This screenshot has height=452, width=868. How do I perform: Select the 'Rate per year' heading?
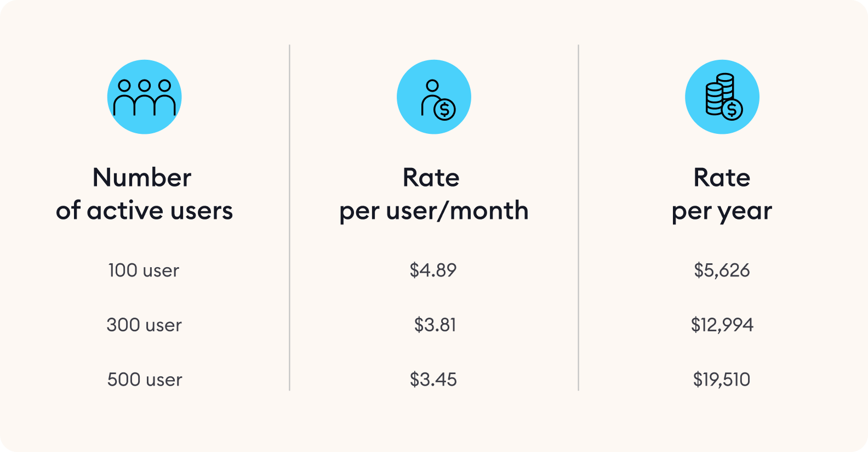[x=722, y=194]
